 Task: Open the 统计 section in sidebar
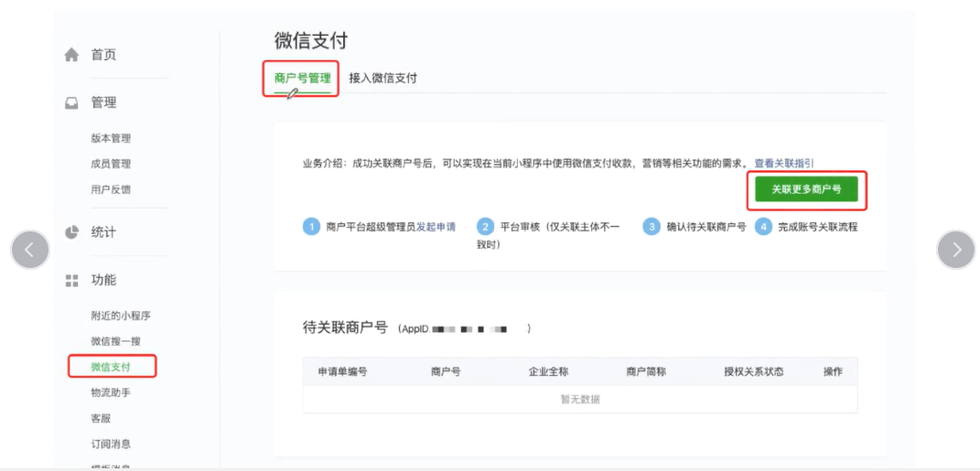pyautogui.click(x=103, y=232)
